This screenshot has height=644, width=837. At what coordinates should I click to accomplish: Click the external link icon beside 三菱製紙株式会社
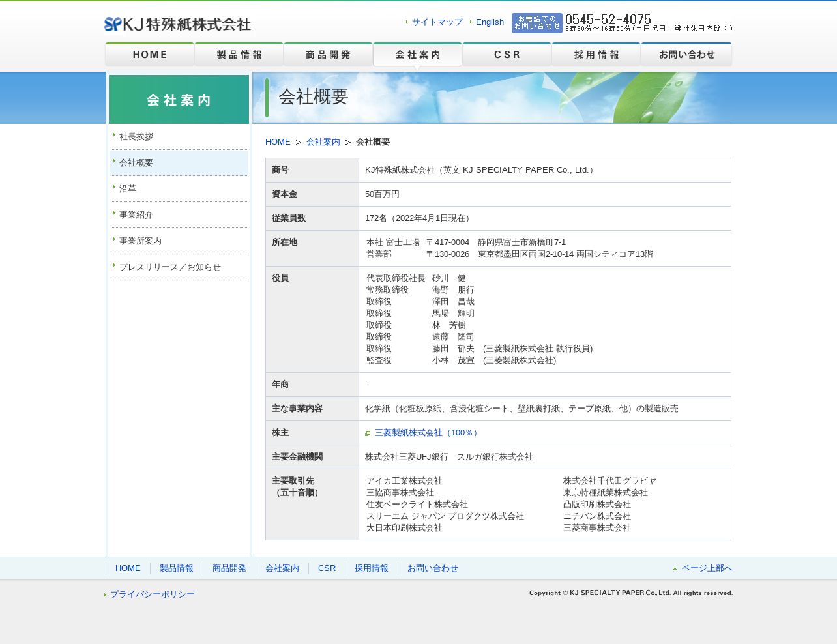click(368, 433)
